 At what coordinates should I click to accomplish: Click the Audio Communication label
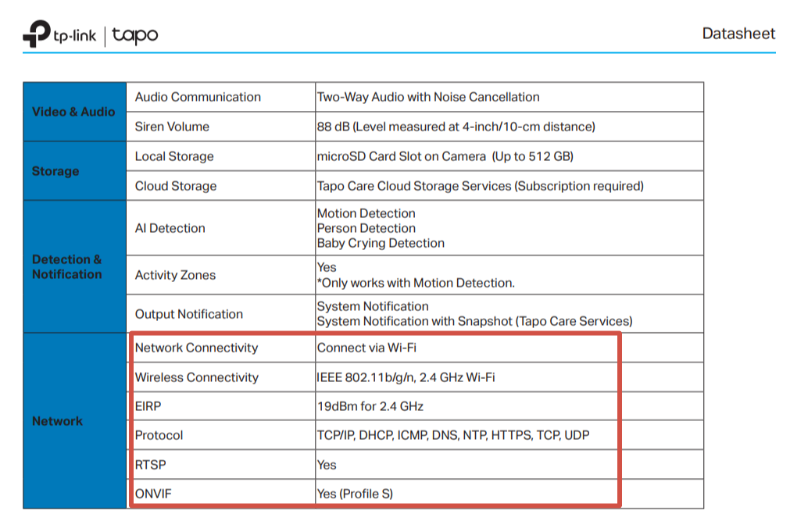point(198,97)
